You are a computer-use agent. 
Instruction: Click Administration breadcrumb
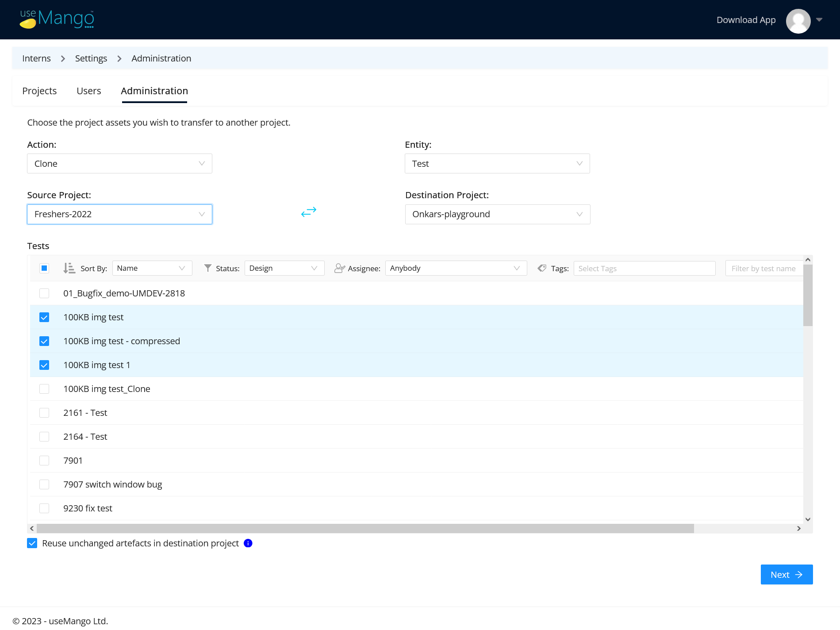[161, 58]
